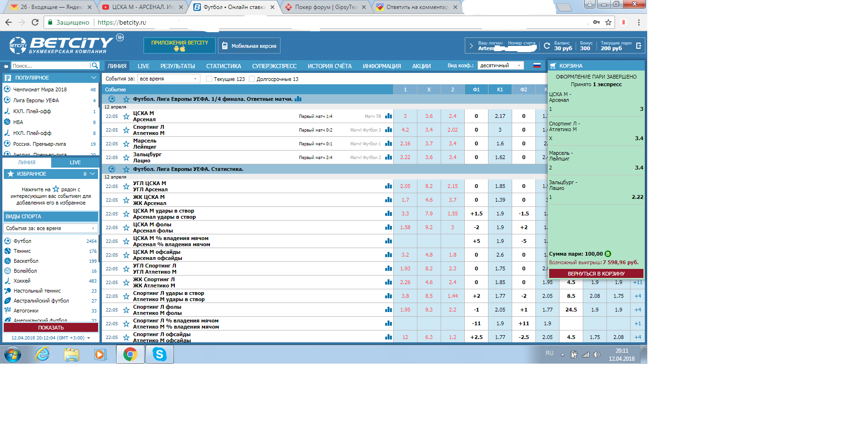Star the Лига Европы Статистика league header
Viewport: 868px width, 446px height.
click(126, 169)
